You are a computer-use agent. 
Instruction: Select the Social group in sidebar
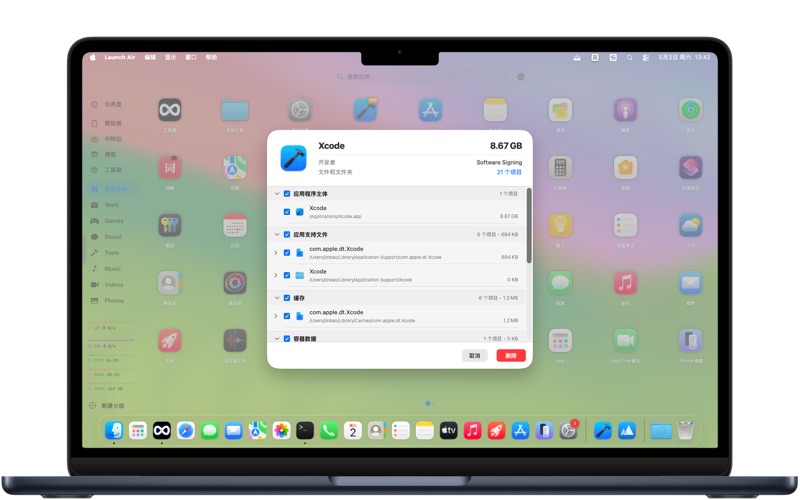pyautogui.click(x=106, y=237)
